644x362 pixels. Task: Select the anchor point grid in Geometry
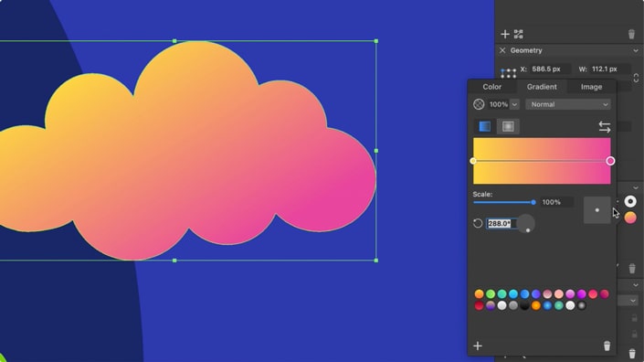[508, 73]
